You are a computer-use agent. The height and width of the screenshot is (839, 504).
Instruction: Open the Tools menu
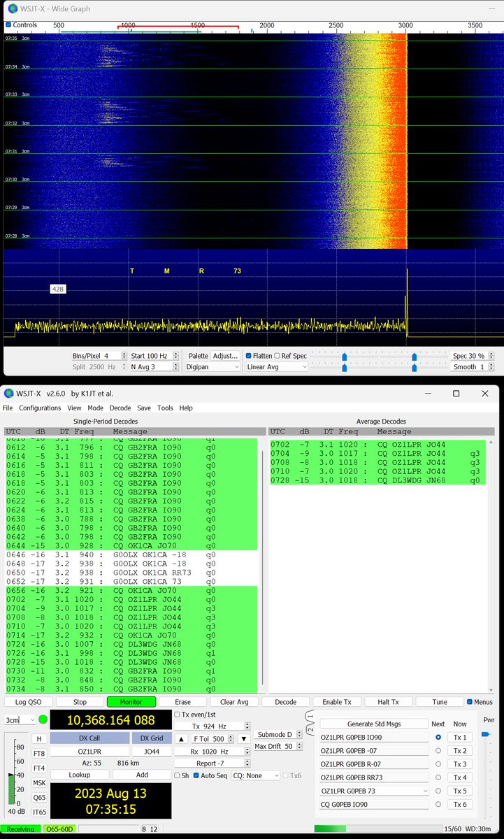pos(165,408)
